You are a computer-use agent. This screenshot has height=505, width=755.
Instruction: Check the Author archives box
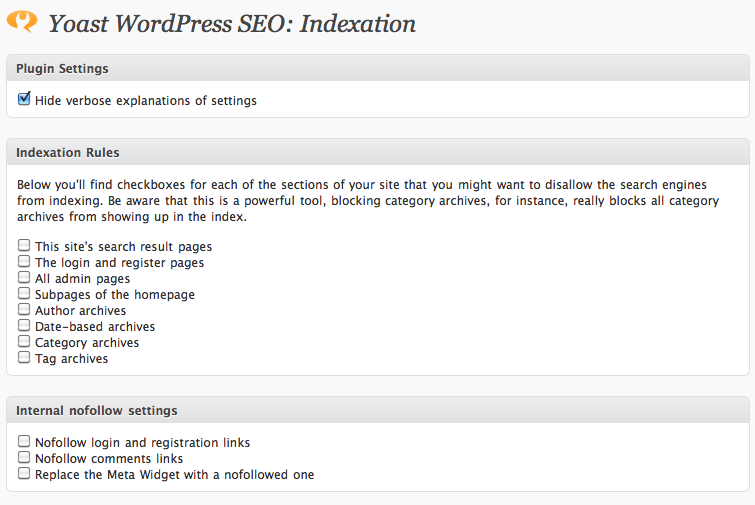click(24, 309)
